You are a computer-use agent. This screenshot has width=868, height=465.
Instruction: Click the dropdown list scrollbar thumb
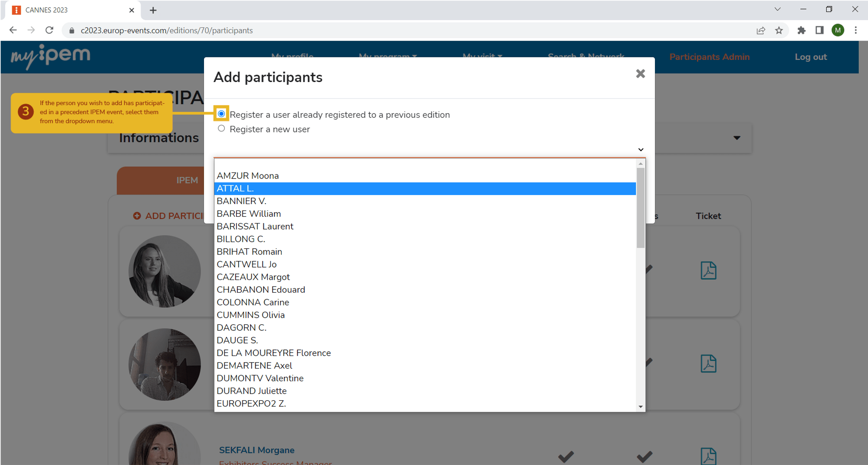click(641, 208)
